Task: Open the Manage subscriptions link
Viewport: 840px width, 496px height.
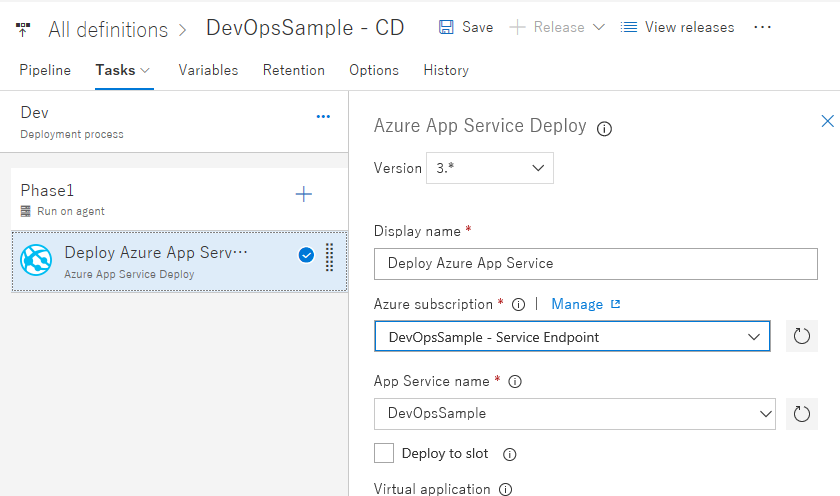Action: (577, 304)
